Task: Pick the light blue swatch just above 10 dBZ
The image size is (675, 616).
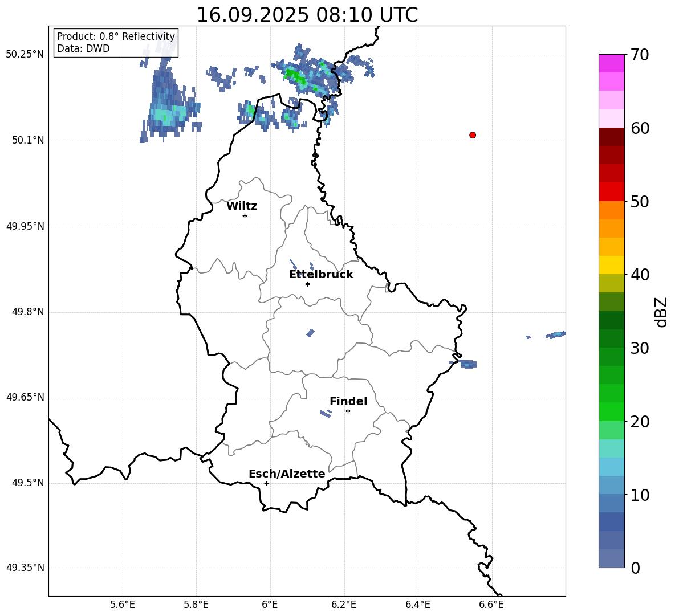Action: click(611, 486)
